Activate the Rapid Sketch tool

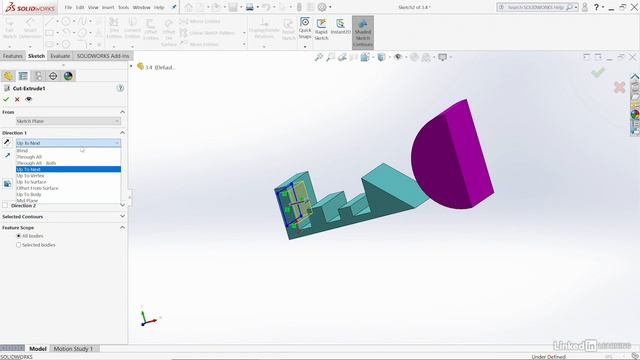(322, 29)
